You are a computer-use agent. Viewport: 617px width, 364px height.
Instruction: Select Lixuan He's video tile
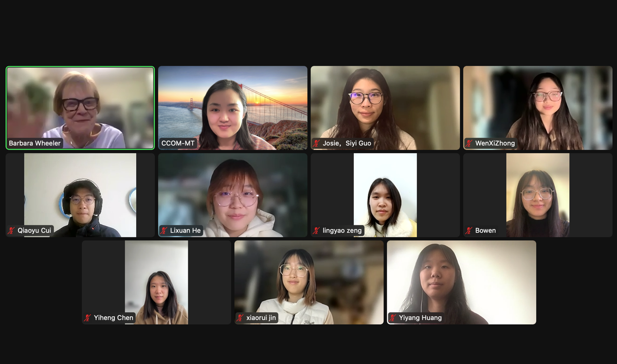233,195
